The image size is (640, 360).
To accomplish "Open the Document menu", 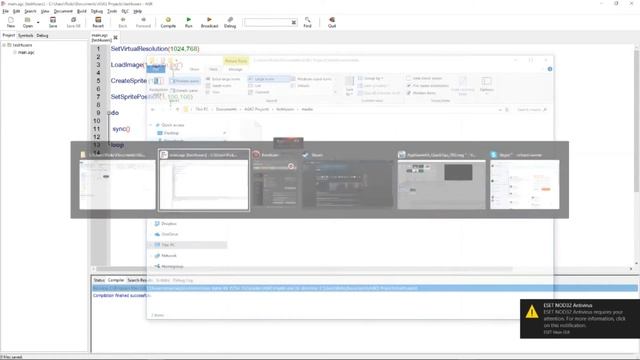I will (63, 11).
